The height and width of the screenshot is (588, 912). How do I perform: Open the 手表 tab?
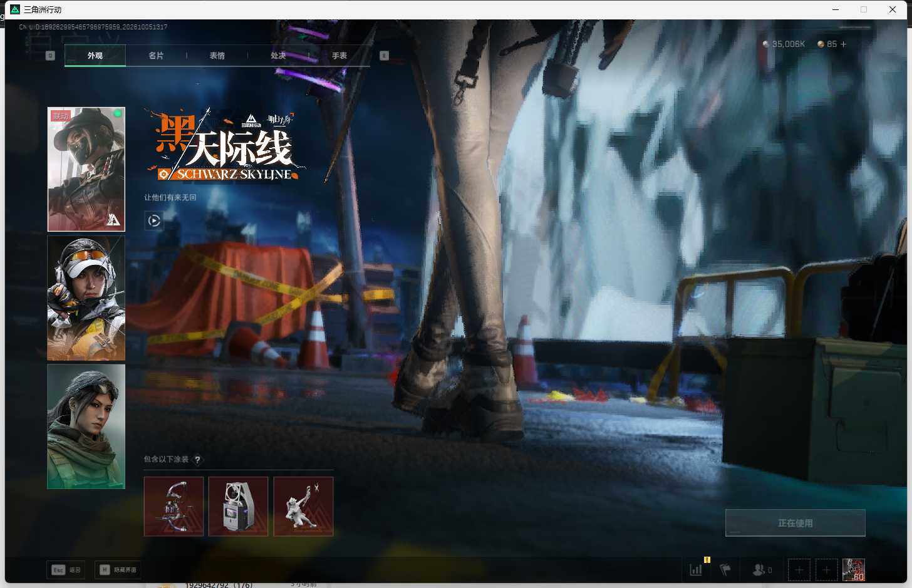339,56
